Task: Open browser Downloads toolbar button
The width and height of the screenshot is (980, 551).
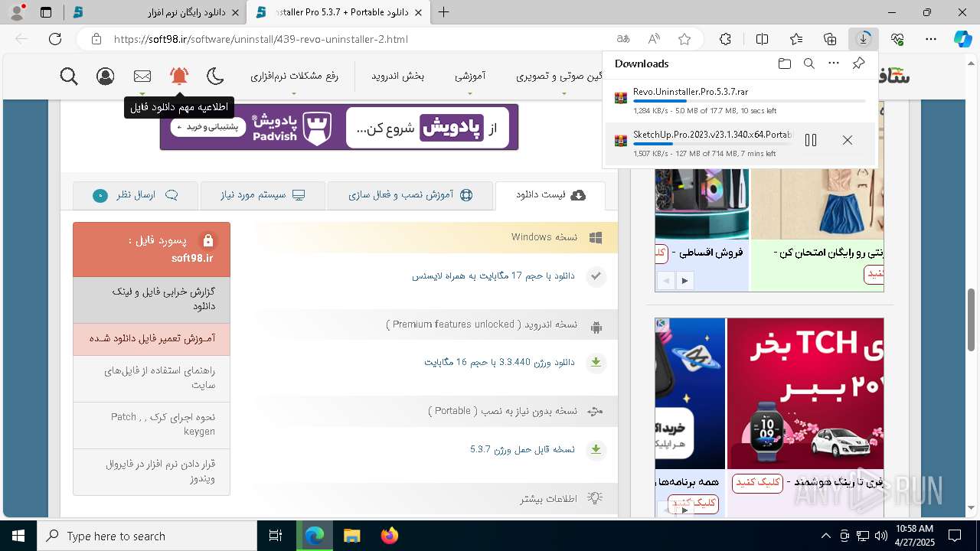Action: click(x=864, y=39)
